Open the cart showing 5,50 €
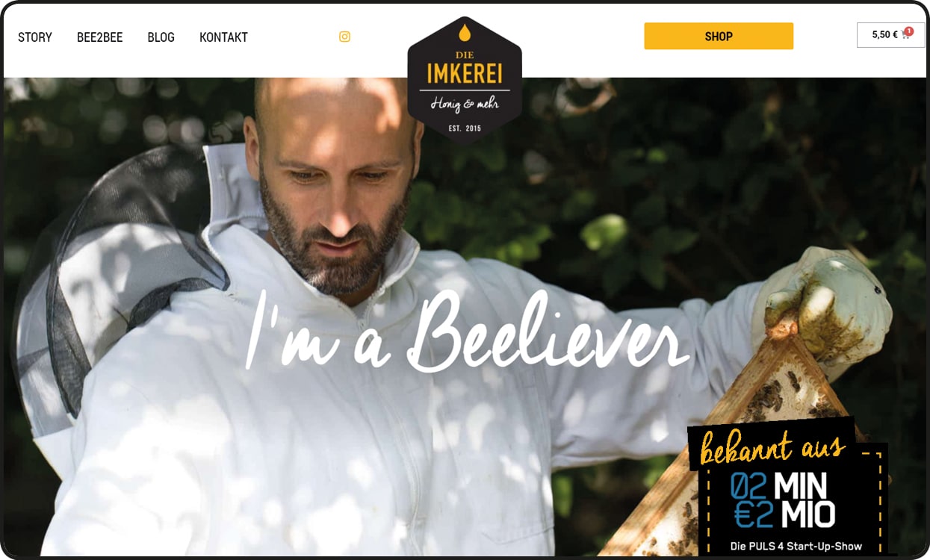 890,35
